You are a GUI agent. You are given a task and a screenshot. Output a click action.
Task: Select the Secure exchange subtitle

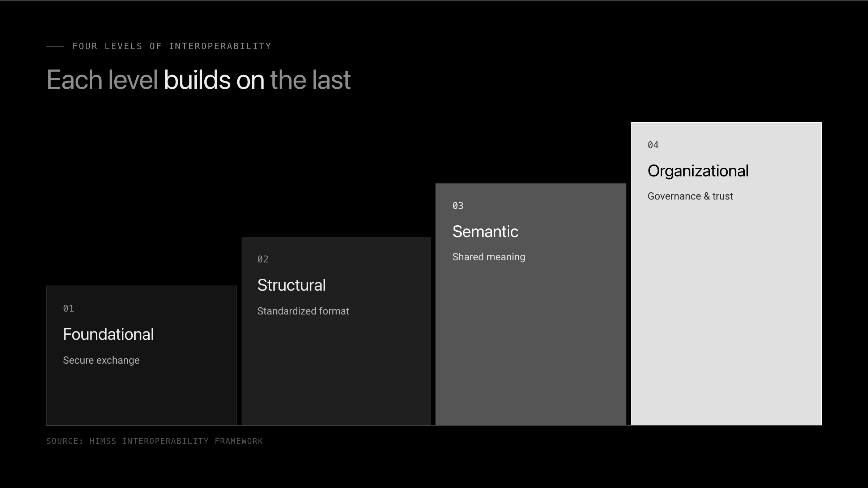pos(101,360)
